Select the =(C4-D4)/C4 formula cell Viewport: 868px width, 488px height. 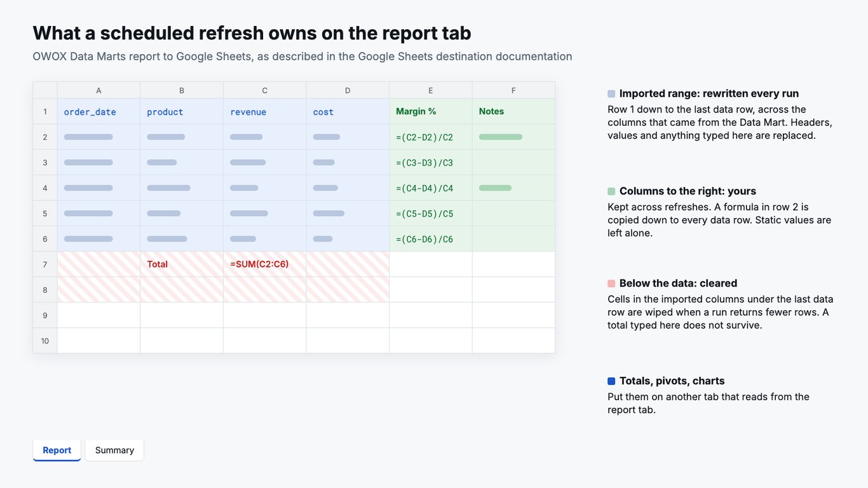click(x=431, y=187)
